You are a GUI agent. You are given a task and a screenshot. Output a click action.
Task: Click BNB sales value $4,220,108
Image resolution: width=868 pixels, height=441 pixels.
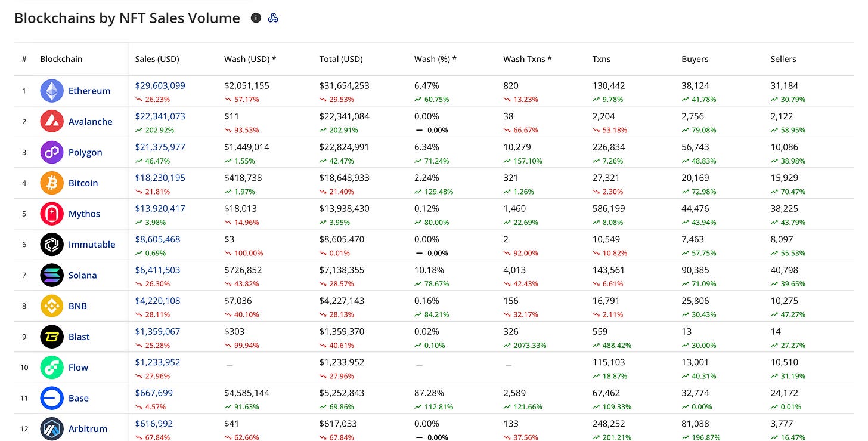[x=158, y=300]
